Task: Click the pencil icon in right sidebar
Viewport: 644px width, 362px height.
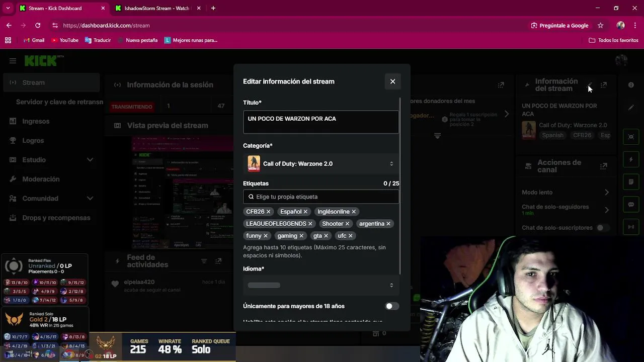Action: (x=631, y=108)
